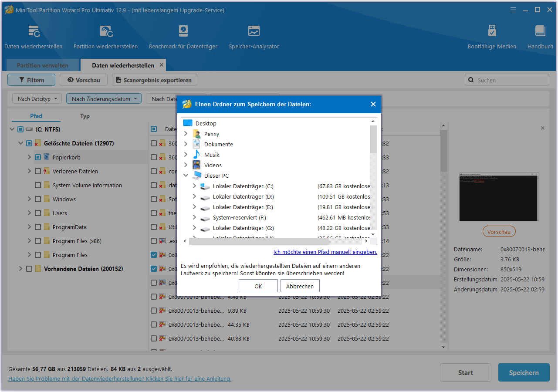The height and width of the screenshot is (392, 558).
Task: Click the Papierkorb recycle bin item
Action: tap(66, 157)
